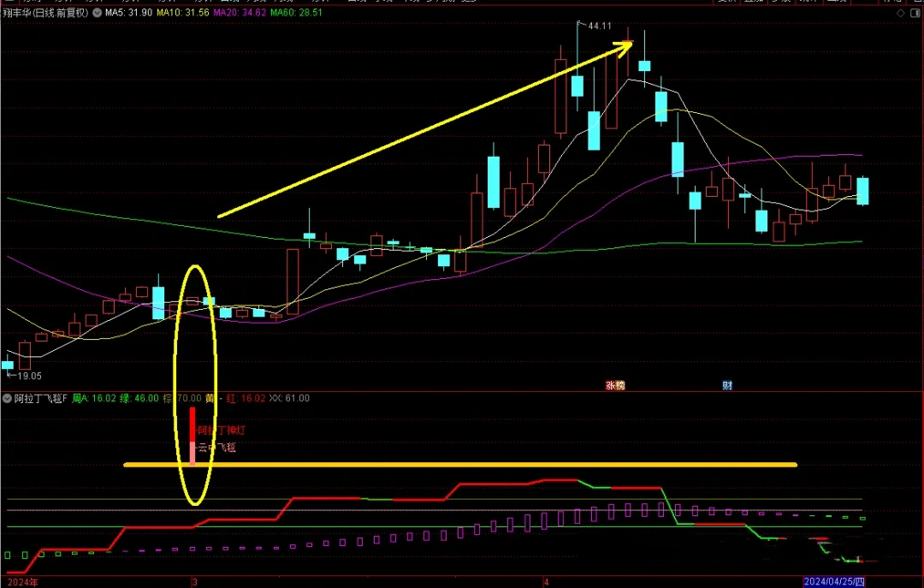
Task: Click the 2024/04/25 date label on time axis
Action: coord(834,581)
